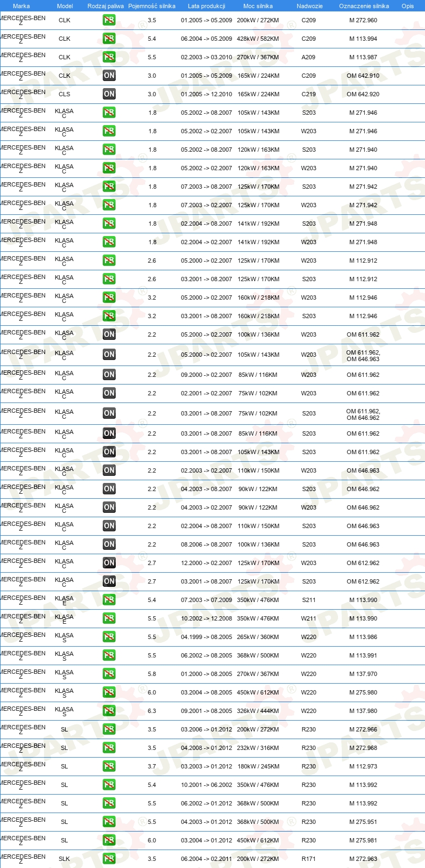Click petrol icon for SL M 275.951 row

tap(109, 822)
